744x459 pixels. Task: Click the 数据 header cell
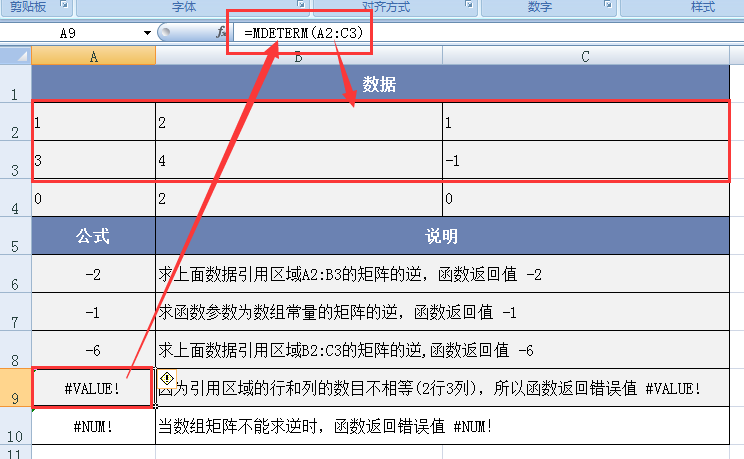(381, 84)
